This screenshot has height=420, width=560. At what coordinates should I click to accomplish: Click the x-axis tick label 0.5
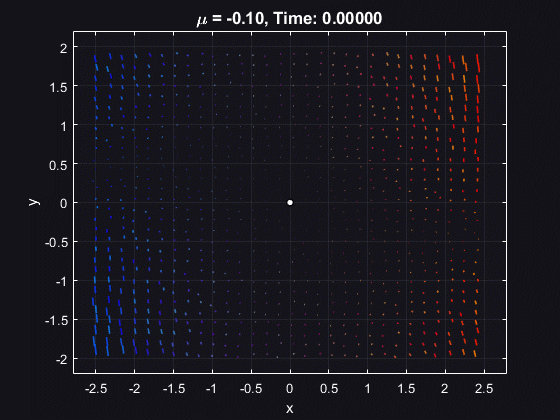[x=329, y=389]
